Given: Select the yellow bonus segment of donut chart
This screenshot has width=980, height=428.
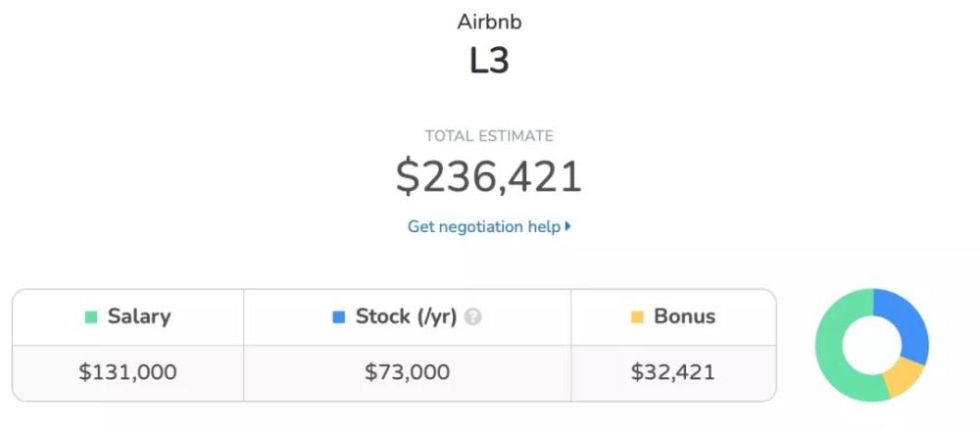Looking at the screenshot, I should (904, 377).
